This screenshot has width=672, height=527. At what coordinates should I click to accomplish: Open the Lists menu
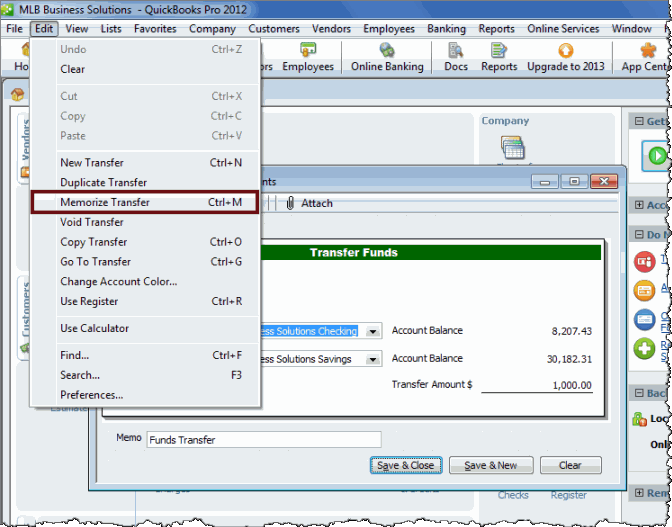click(x=111, y=29)
